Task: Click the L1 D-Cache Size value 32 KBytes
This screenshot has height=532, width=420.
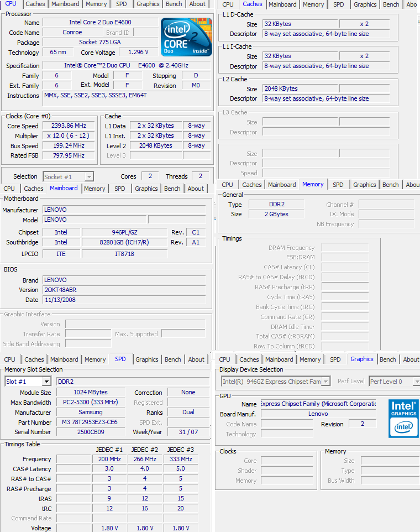Action: click(x=300, y=24)
